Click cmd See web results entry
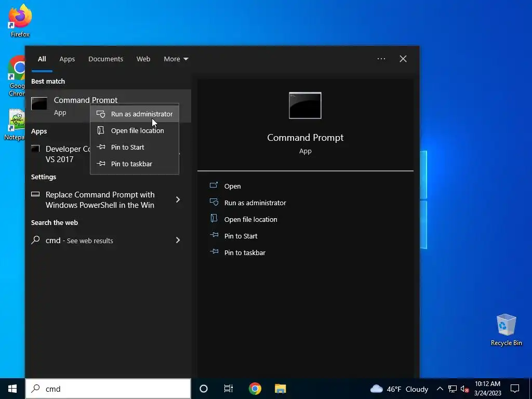The width and height of the screenshot is (532, 399). tap(79, 241)
